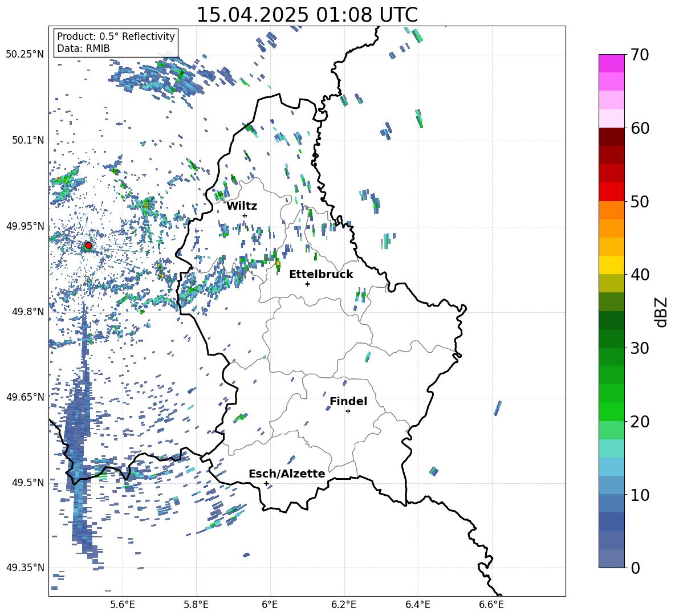Screen dimensions: 675x616
Task: Click the Wiltz location cross marker
Action: (x=245, y=215)
